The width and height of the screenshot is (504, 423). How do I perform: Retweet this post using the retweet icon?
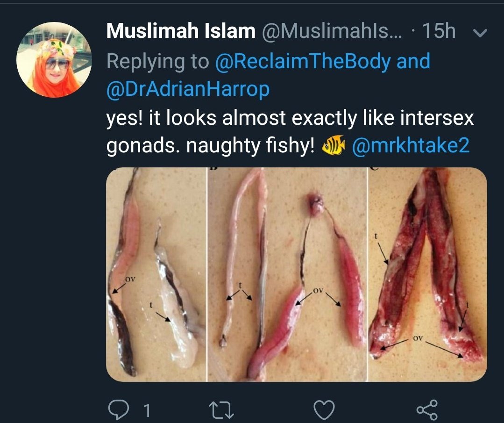(221, 410)
